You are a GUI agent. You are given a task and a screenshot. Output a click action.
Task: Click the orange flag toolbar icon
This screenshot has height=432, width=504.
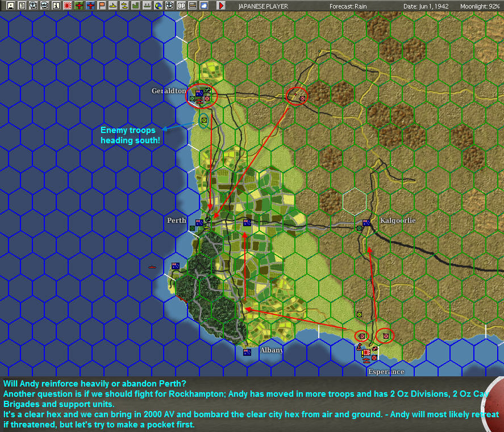[102, 6]
